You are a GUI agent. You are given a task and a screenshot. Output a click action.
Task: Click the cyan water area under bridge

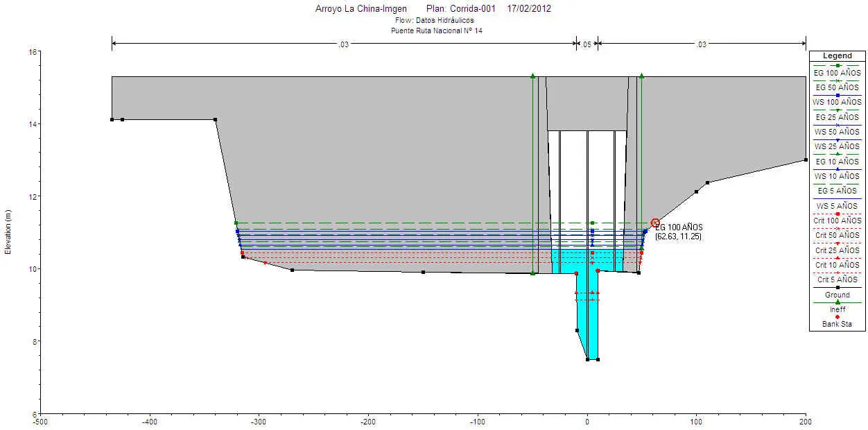587,305
